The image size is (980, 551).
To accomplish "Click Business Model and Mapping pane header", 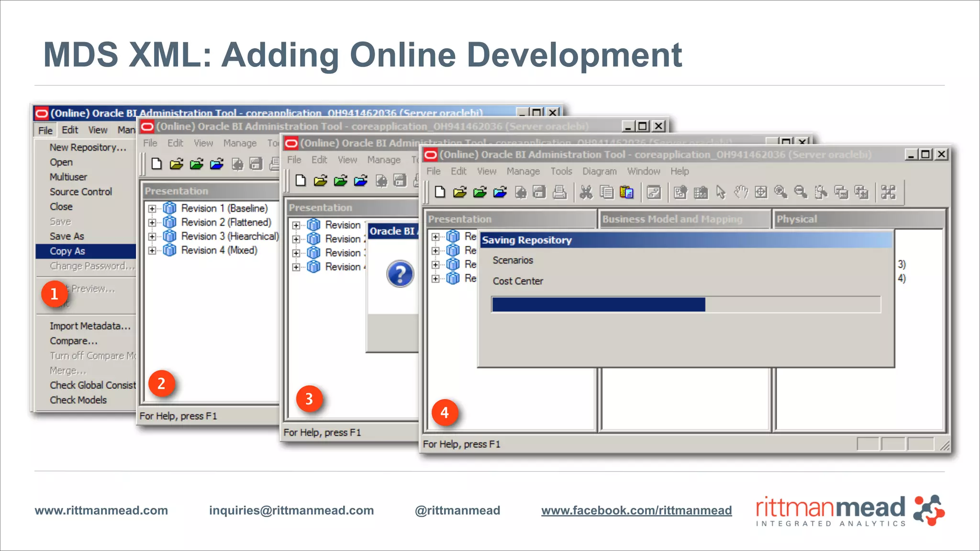I will pos(685,219).
